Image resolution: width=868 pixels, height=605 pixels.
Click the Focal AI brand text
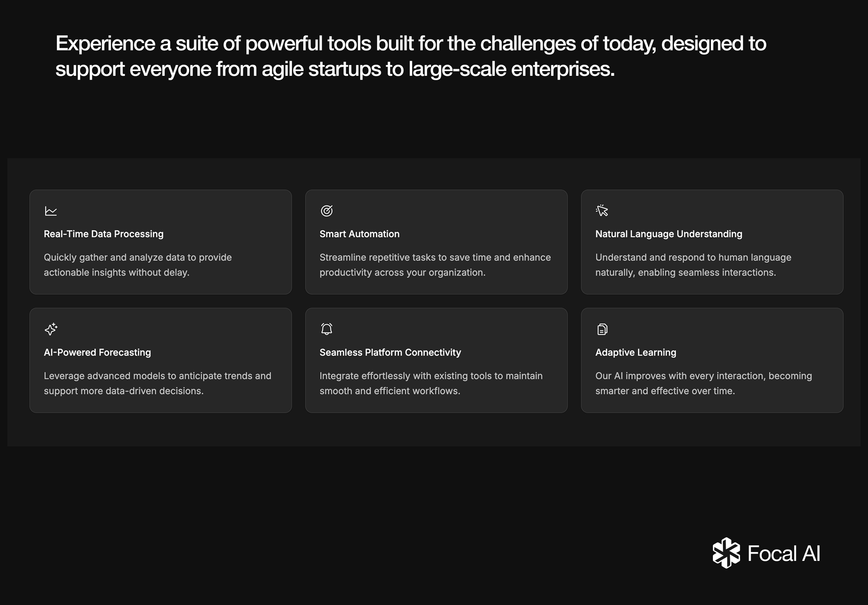coord(784,554)
